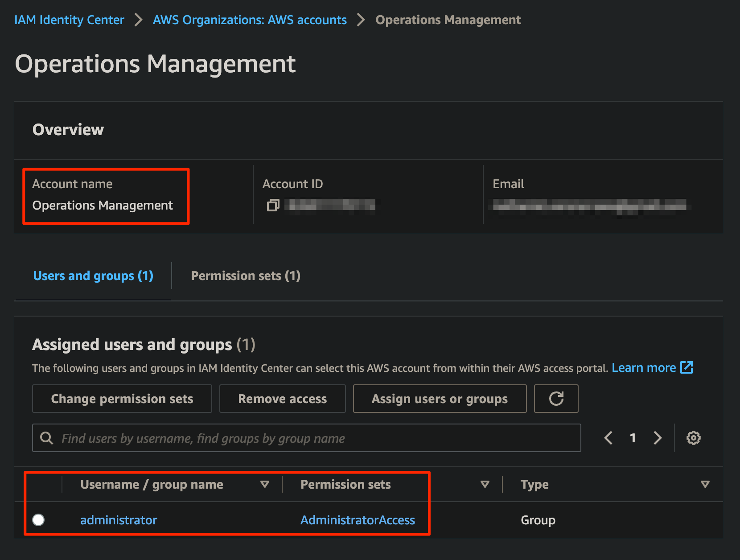Viewport: 740px width, 560px height.
Task: Click the Operations Management breadcrumb text
Action: point(448,20)
